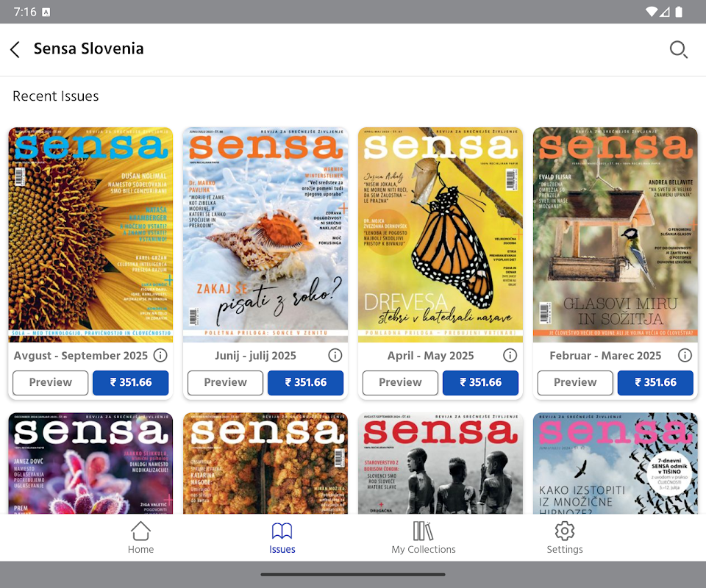Open the butterfly cover thumbnail

tap(441, 235)
